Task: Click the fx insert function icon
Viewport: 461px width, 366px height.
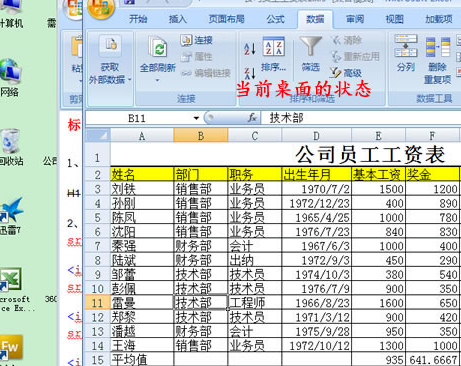Action: (x=252, y=117)
